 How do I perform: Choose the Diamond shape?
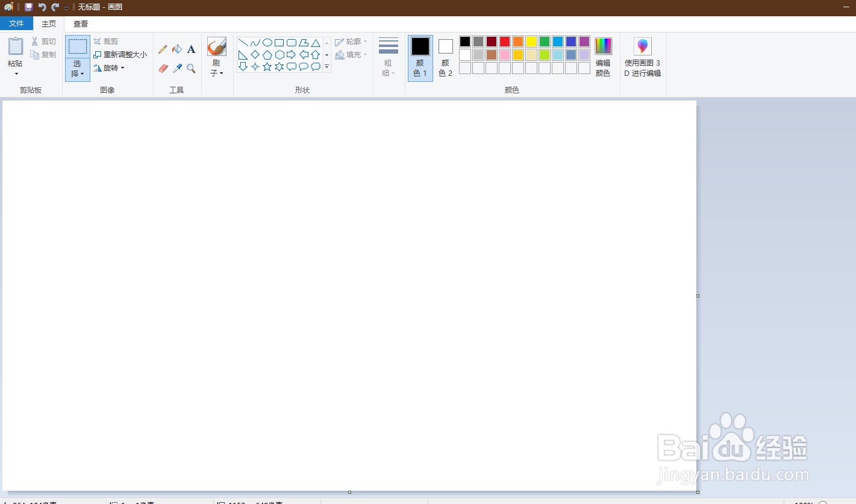point(255,55)
